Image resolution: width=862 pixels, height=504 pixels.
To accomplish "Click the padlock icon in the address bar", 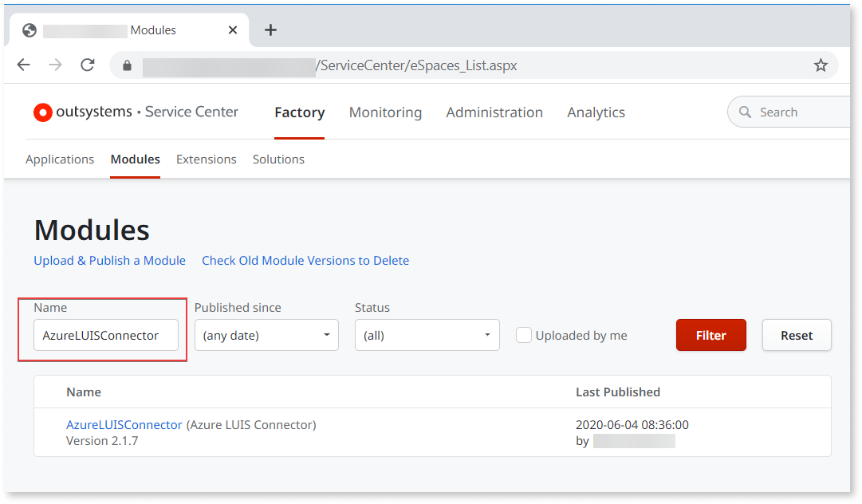I will [128, 65].
